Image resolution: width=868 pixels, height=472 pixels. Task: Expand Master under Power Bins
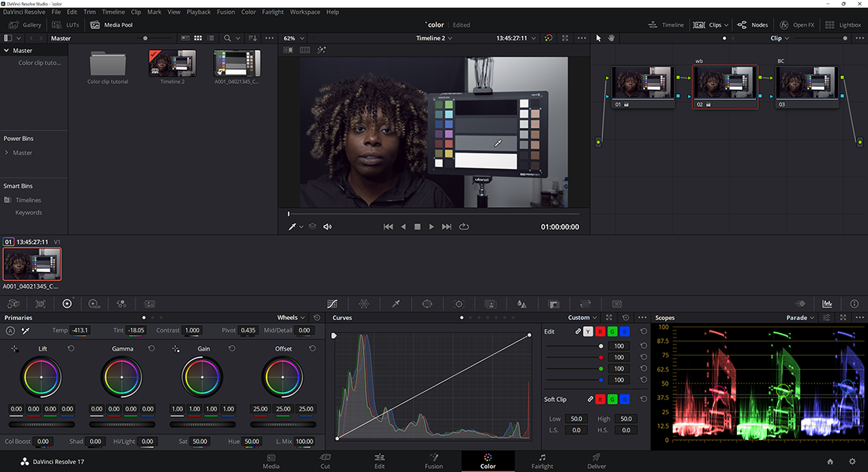click(6, 153)
